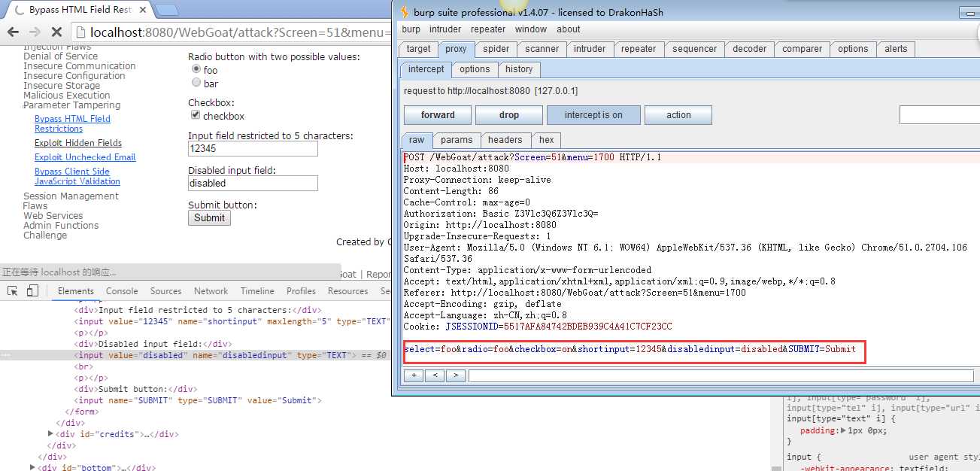Open the 'Exploit Unchecked Email' link
This screenshot has width=980, height=471.
[85, 157]
